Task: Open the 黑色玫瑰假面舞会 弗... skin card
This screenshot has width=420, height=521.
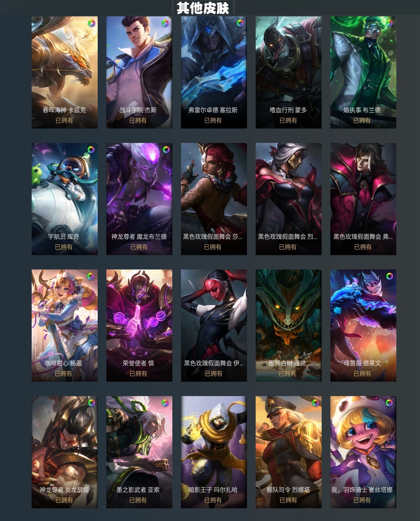Action: pyautogui.click(x=363, y=199)
